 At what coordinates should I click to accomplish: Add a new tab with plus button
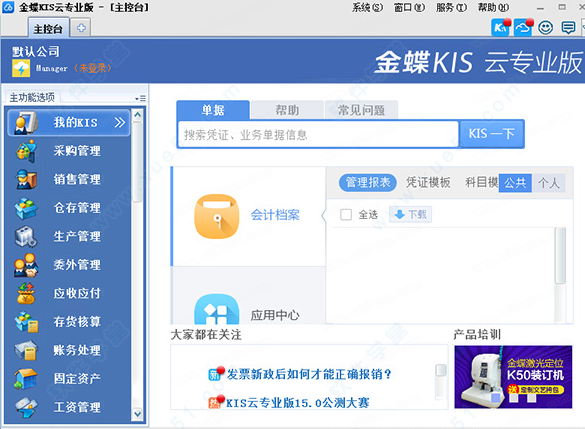coord(81,28)
